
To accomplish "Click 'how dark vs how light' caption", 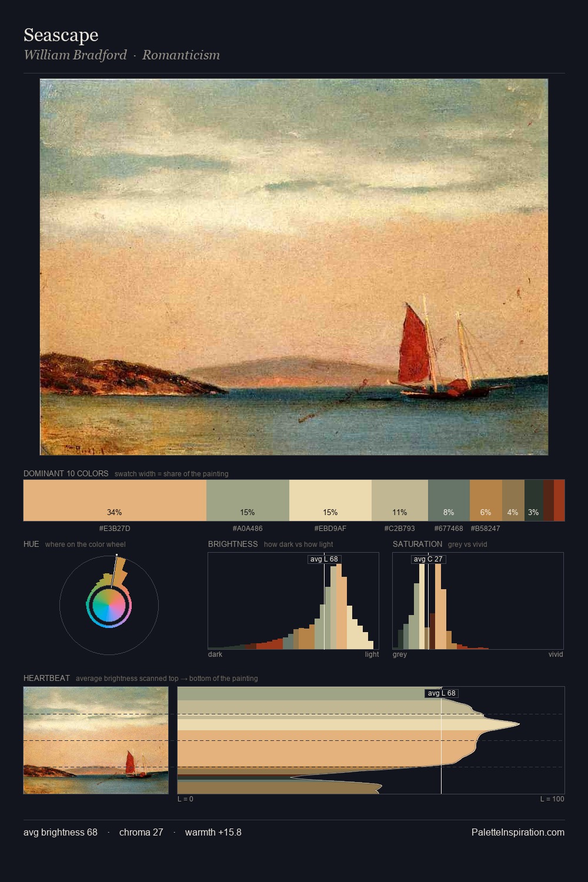I will tap(299, 544).
